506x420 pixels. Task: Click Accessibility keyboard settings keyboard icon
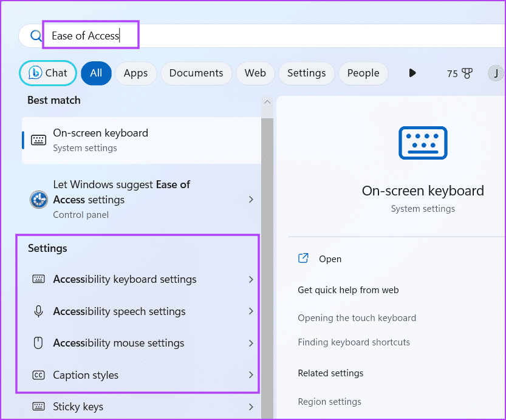(x=38, y=279)
